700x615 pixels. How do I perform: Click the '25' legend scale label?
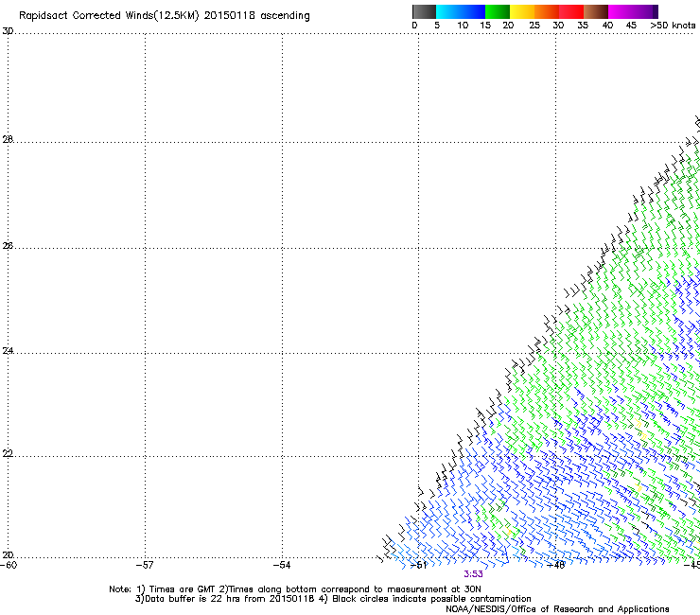(534, 26)
